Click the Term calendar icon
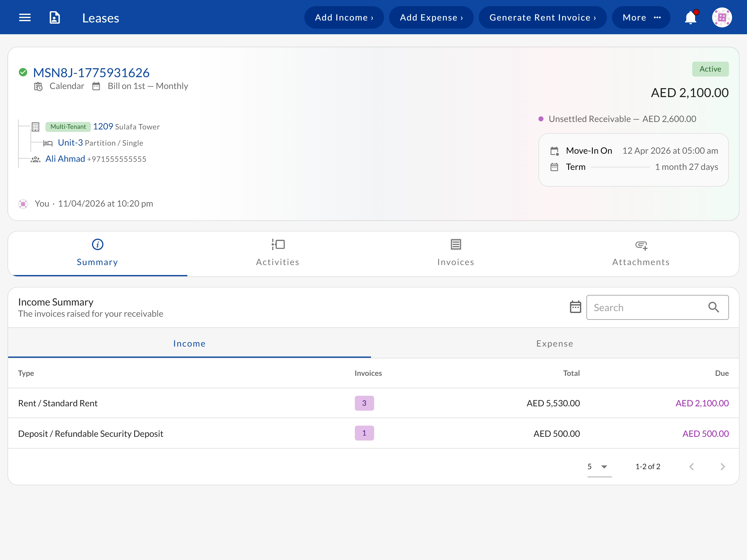The height and width of the screenshot is (560, 747). pyautogui.click(x=554, y=167)
